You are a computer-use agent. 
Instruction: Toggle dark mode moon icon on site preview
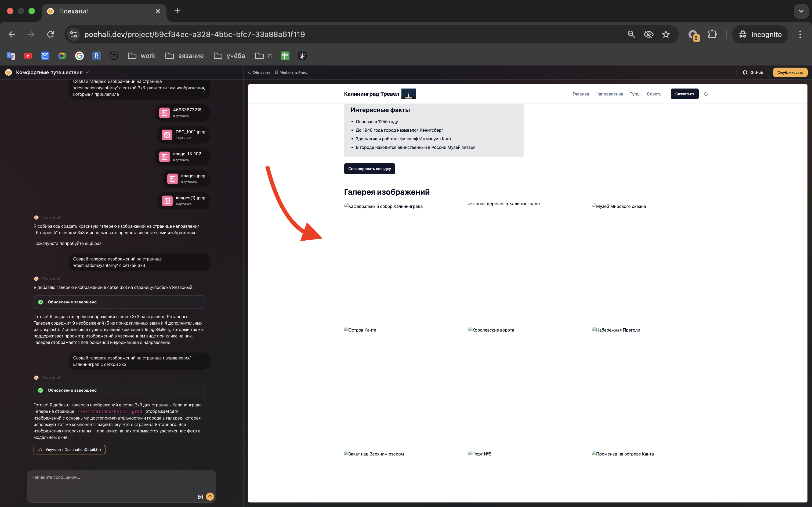(x=706, y=94)
